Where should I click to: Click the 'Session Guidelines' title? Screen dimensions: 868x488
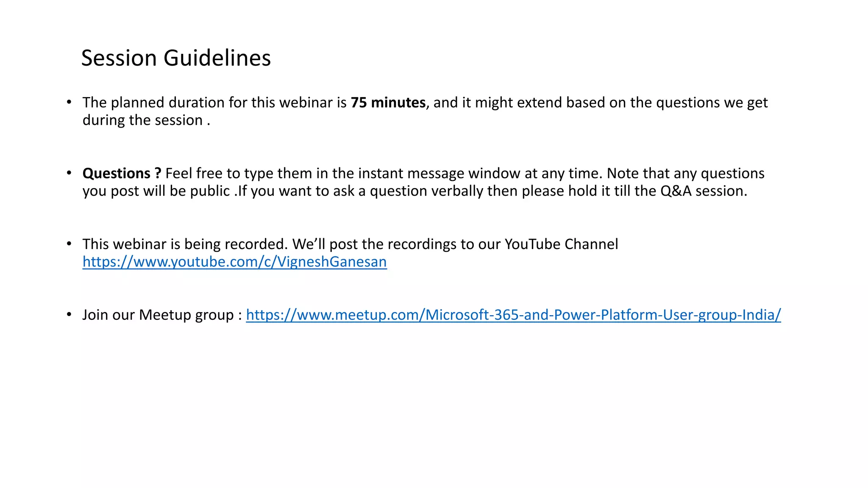(176, 58)
